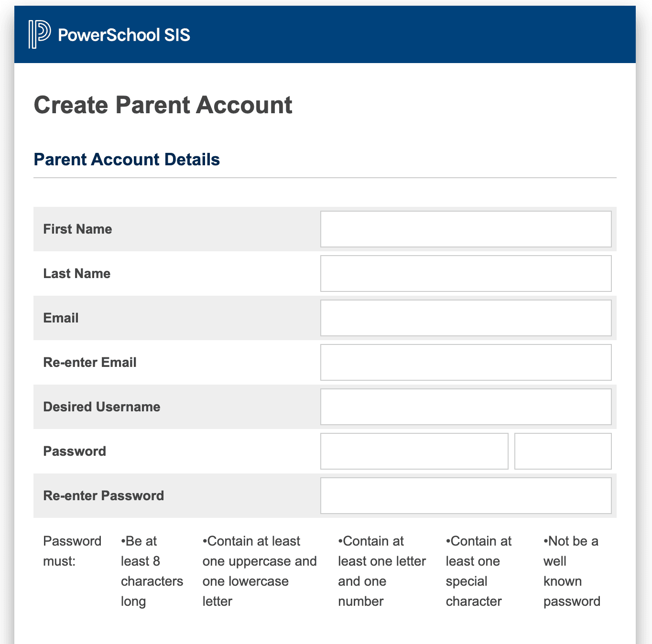Click inside the First Name field

(466, 229)
